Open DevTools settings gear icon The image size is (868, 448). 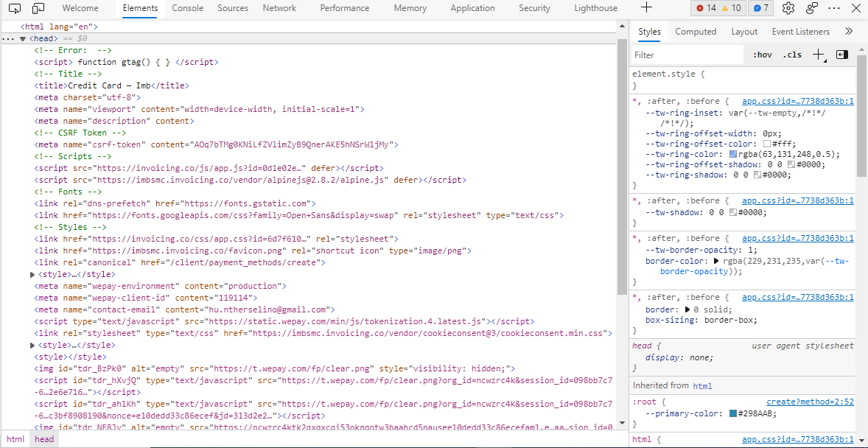(789, 8)
